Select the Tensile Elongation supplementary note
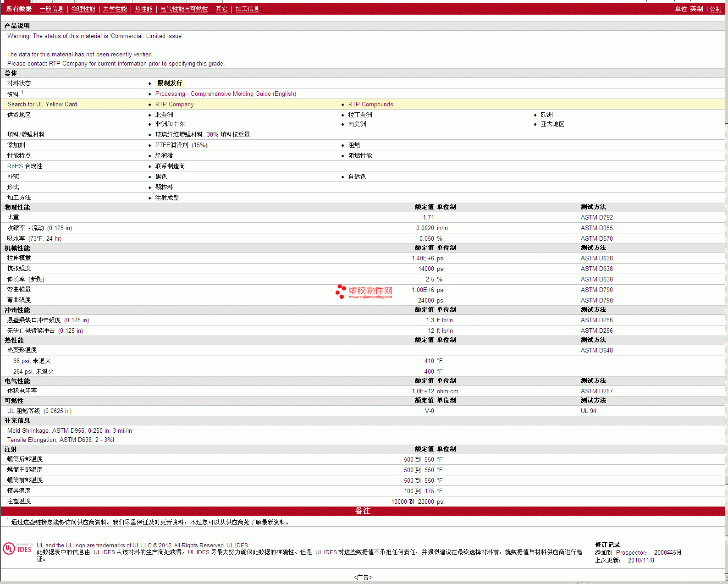728x584 pixels. click(x=61, y=440)
